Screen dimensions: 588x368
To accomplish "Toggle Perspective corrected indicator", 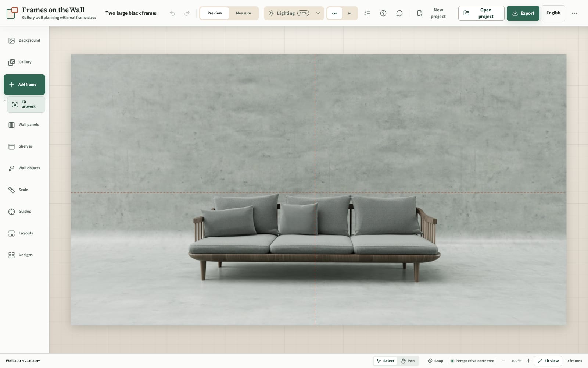I will click(x=472, y=361).
